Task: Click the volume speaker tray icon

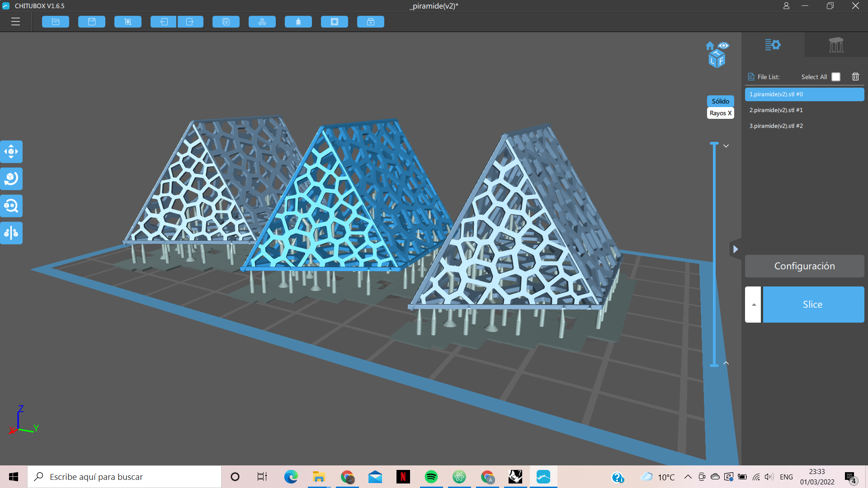Action: 769,477
